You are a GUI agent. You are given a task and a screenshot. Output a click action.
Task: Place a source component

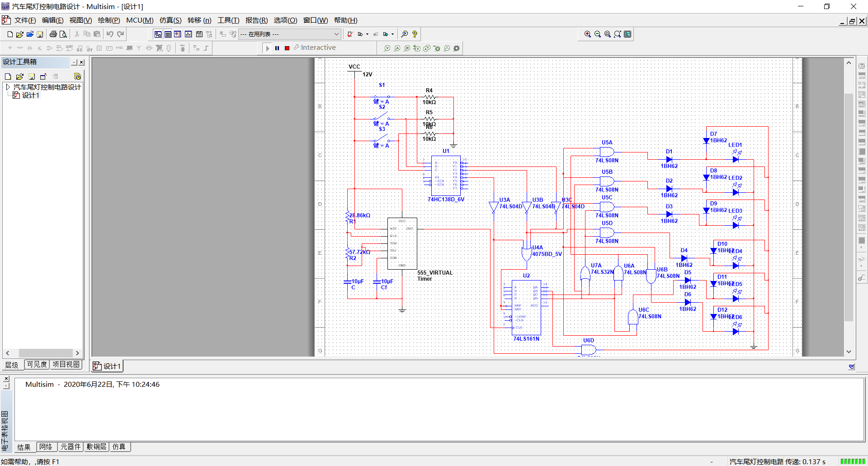click(x=10, y=48)
